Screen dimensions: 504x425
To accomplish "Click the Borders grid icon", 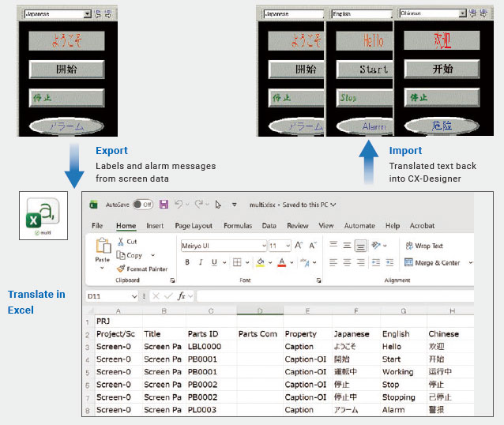I will 237,262.
